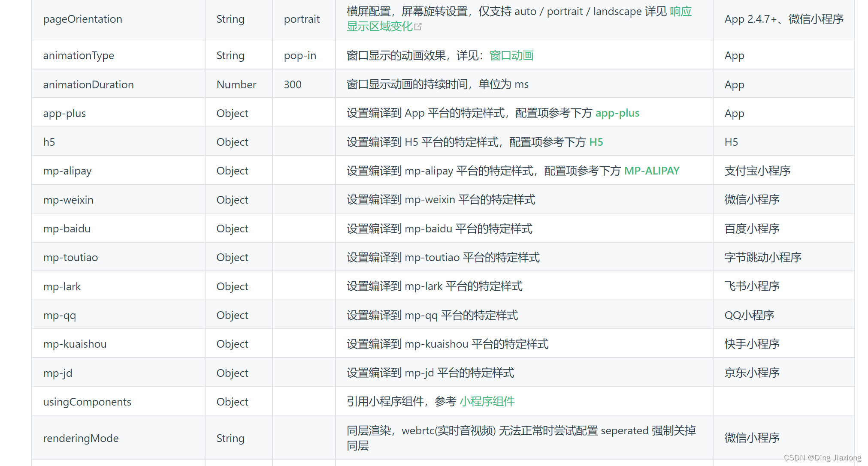Click the Number type cell
Viewport: 868px width, 466px height.
[x=239, y=84]
